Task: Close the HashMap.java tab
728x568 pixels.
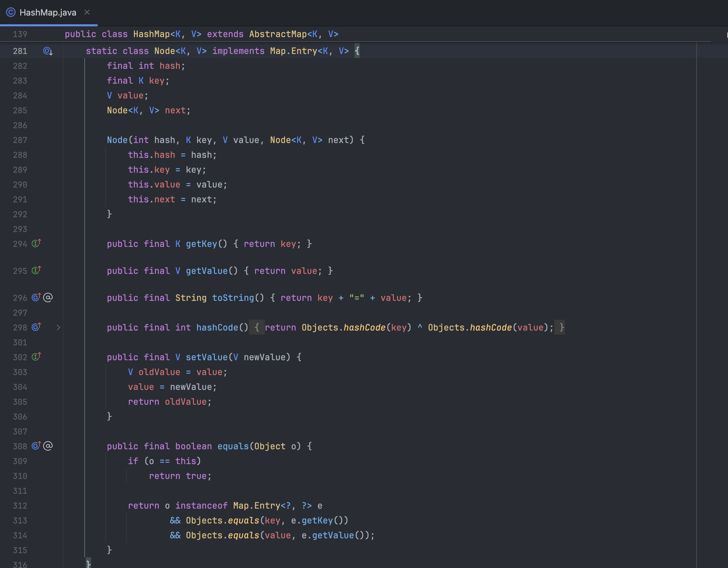Action: point(87,12)
